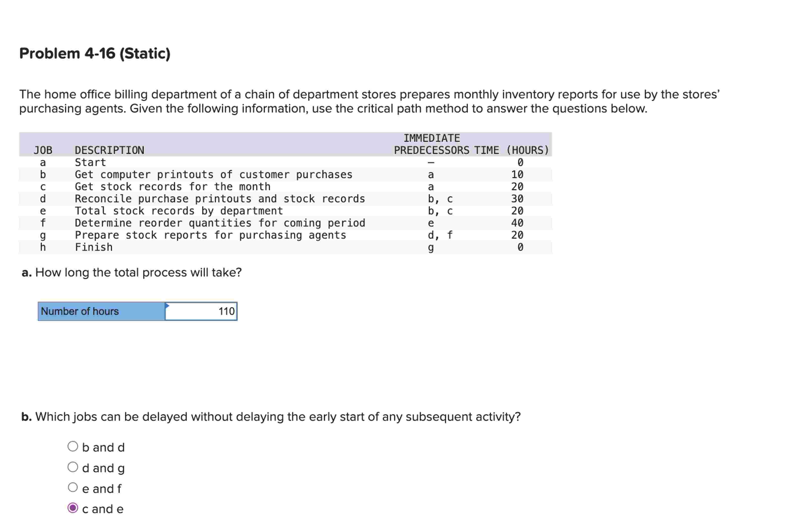Select the "b and d" radio button

click(73, 446)
